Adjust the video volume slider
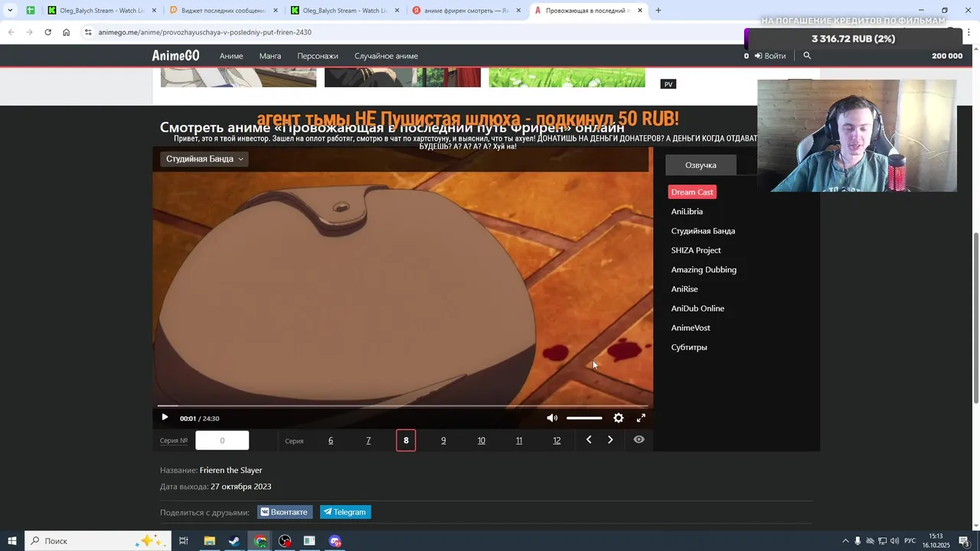 (584, 418)
